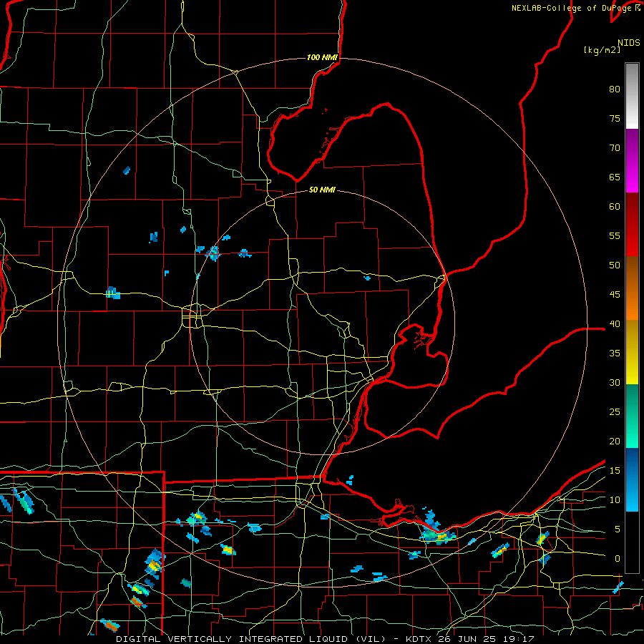Pick the gray-white segment of the color bar
This screenshot has width=644, height=644.
[x=632, y=96]
